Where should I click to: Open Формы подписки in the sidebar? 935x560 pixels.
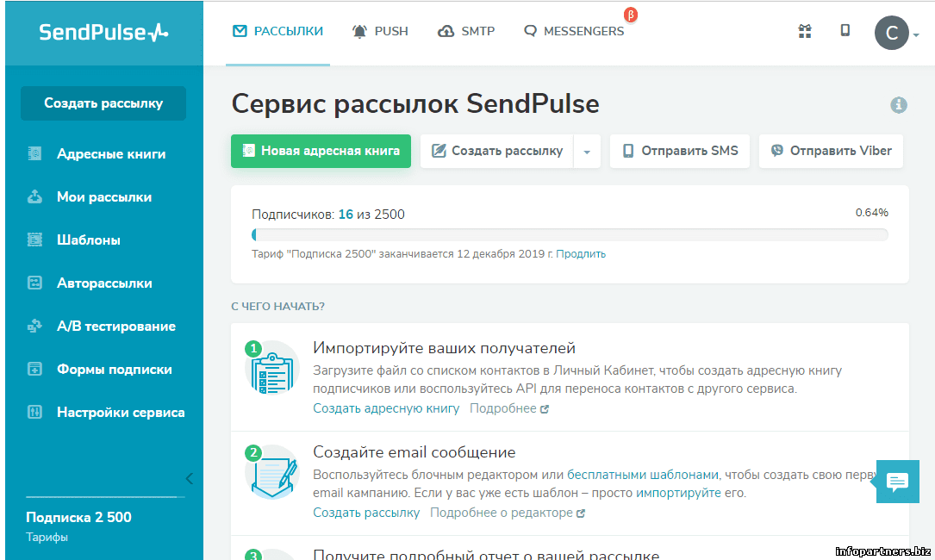pos(115,369)
